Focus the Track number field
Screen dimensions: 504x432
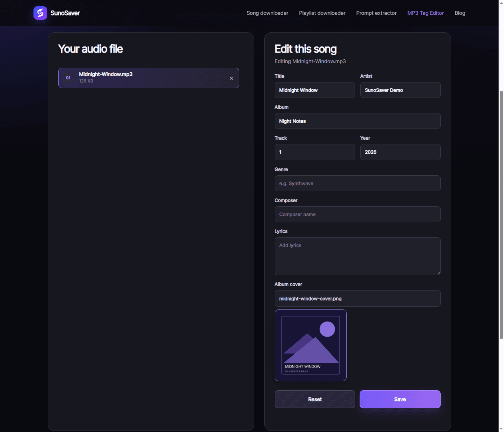[315, 152]
